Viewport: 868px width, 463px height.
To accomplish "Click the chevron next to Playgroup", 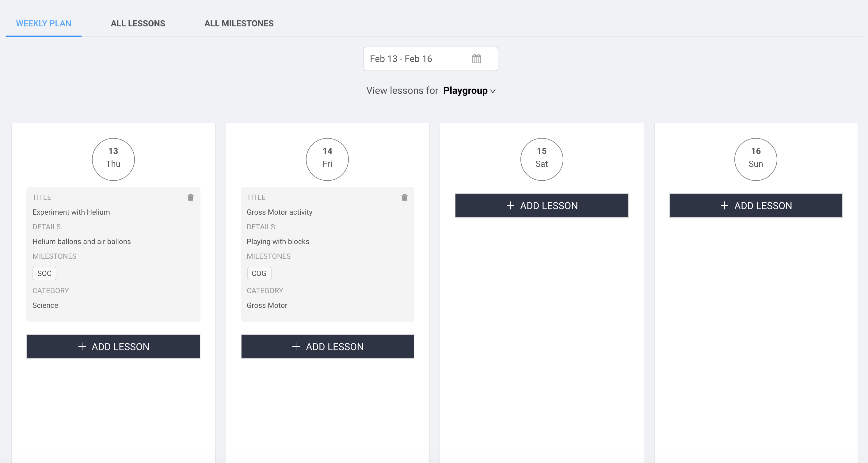I will [493, 91].
